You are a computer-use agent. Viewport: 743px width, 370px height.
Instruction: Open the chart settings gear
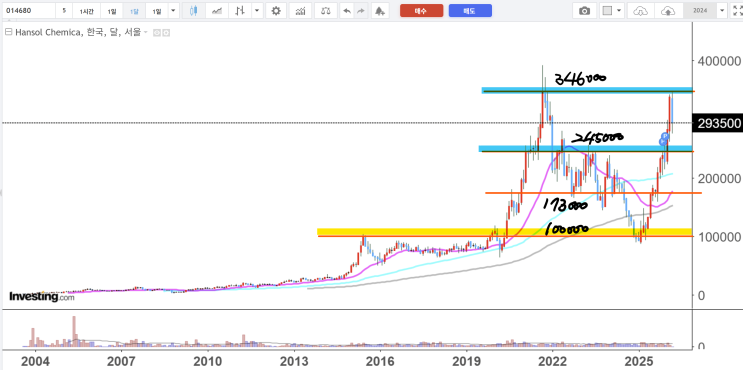click(x=276, y=10)
